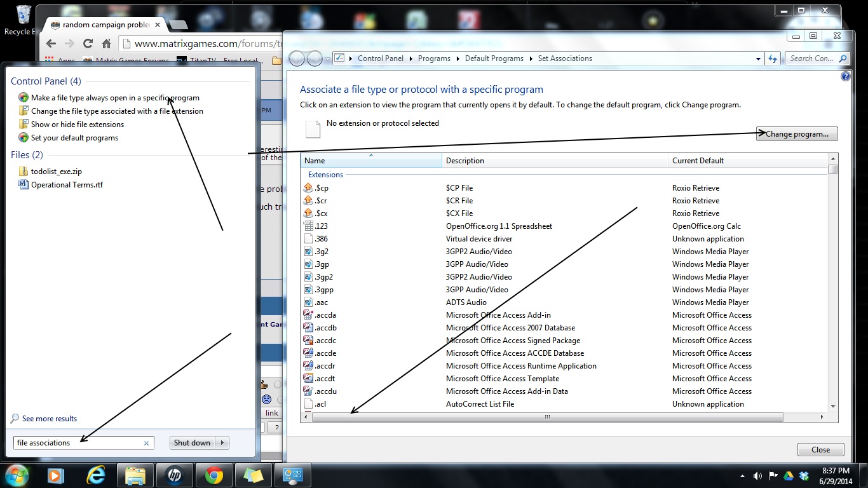The height and width of the screenshot is (488, 868).
Task: Close the Set Associations window via Close
Action: tap(820, 450)
